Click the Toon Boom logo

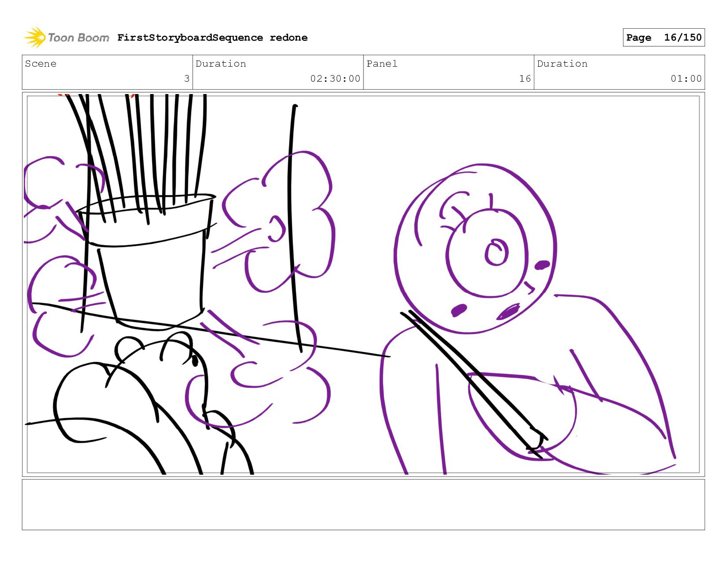point(66,38)
